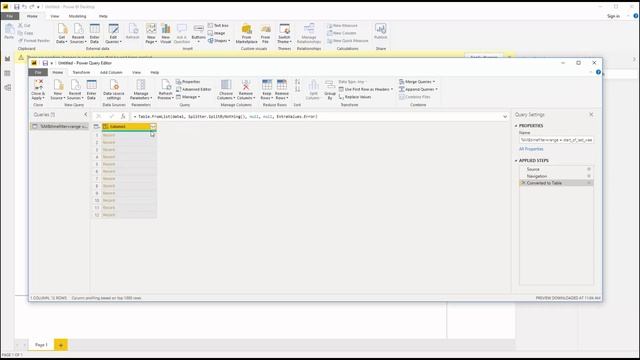Insert Text box in Power BI Desktop
The width and height of the screenshot is (640, 360).
pyautogui.click(x=218, y=25)
